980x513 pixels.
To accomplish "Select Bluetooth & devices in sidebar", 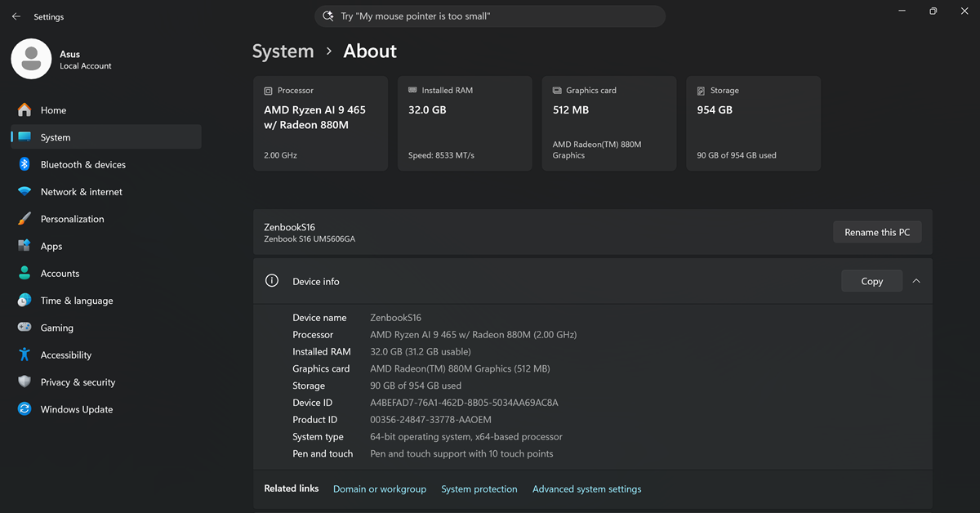I will coord(106,164).
